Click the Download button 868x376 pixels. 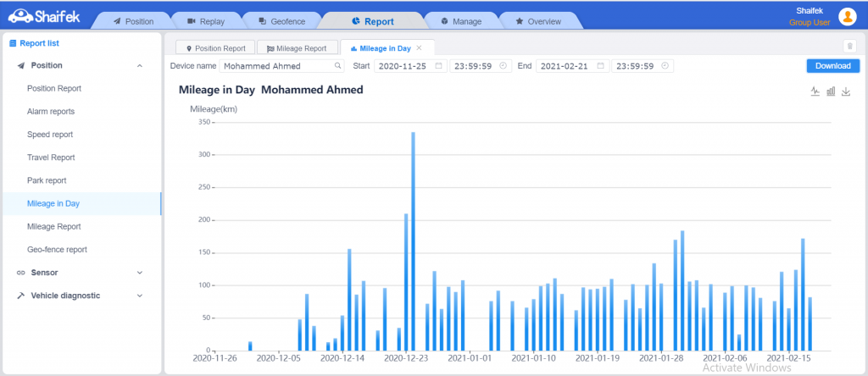[x=832, y=65]
